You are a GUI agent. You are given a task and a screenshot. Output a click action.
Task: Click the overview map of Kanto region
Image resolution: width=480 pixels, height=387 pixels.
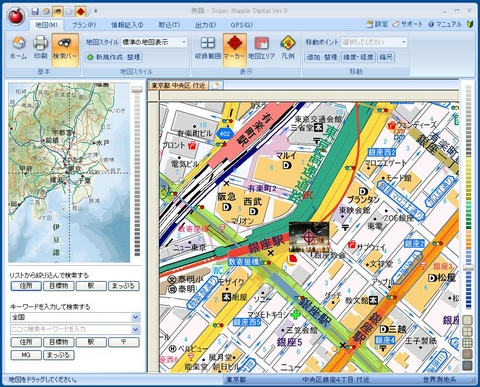coord(69,172)
